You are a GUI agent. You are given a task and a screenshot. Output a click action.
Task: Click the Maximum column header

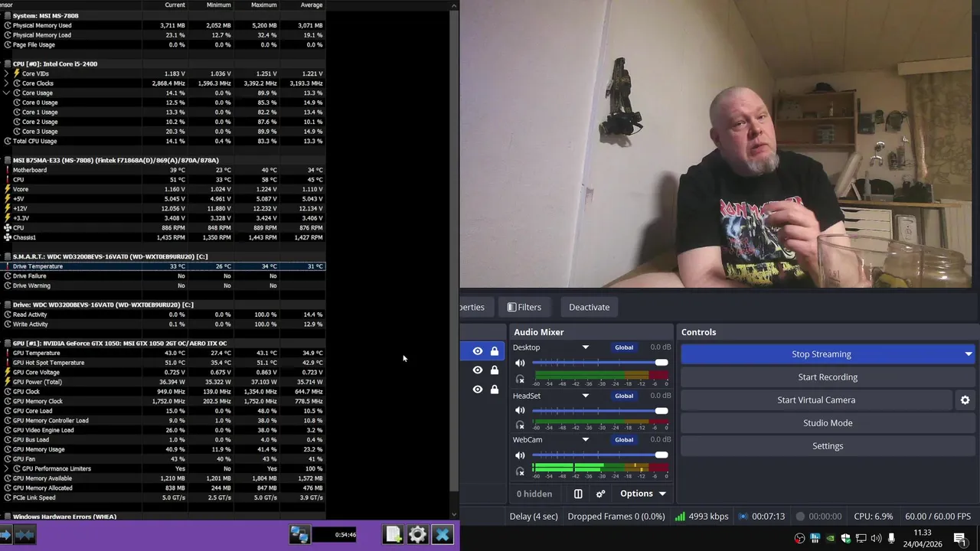coord(264,5)
